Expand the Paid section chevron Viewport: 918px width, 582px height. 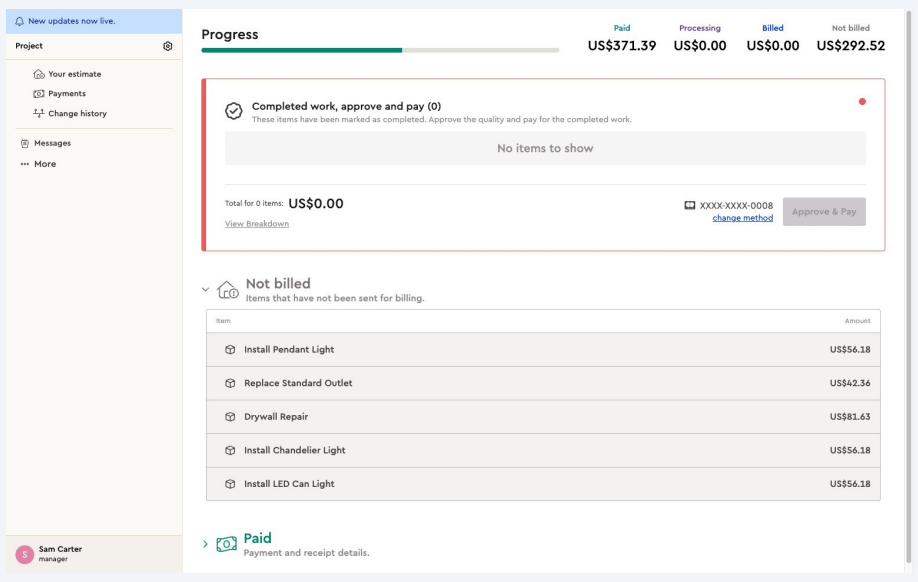206,544
